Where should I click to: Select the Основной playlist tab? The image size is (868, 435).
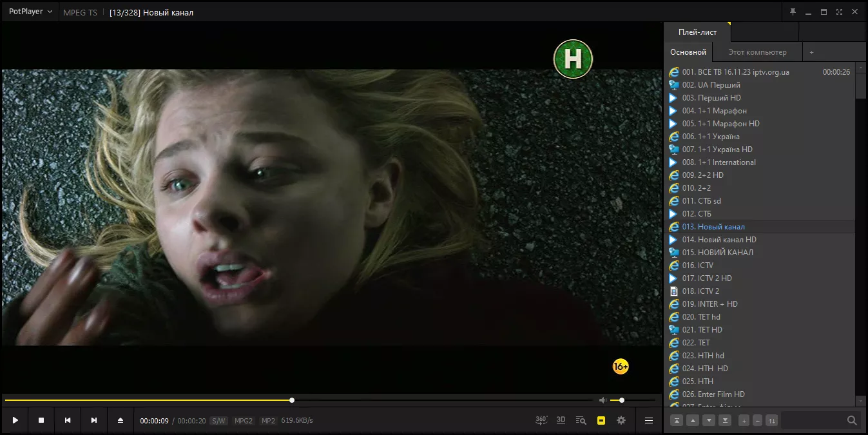pyautogui.click(x=688, y=52)
